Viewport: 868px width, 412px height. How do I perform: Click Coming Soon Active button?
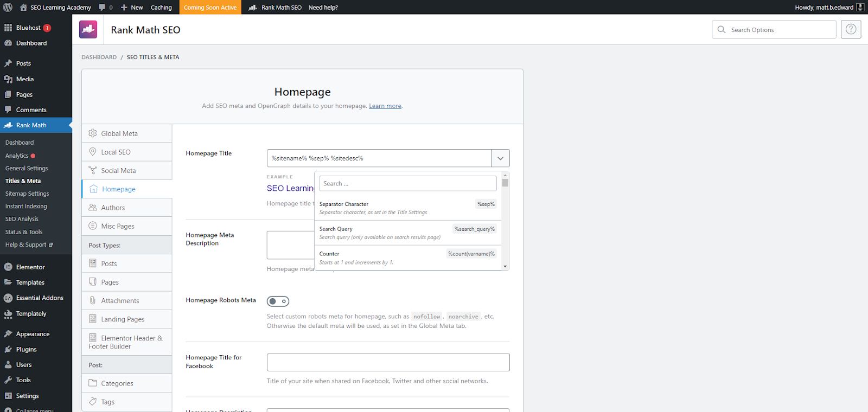click(210, 8)
